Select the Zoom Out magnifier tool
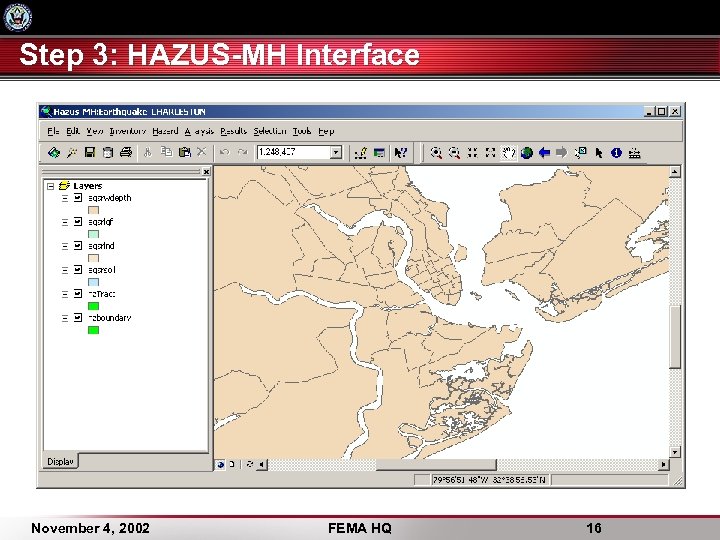 (x=454, y=153)
